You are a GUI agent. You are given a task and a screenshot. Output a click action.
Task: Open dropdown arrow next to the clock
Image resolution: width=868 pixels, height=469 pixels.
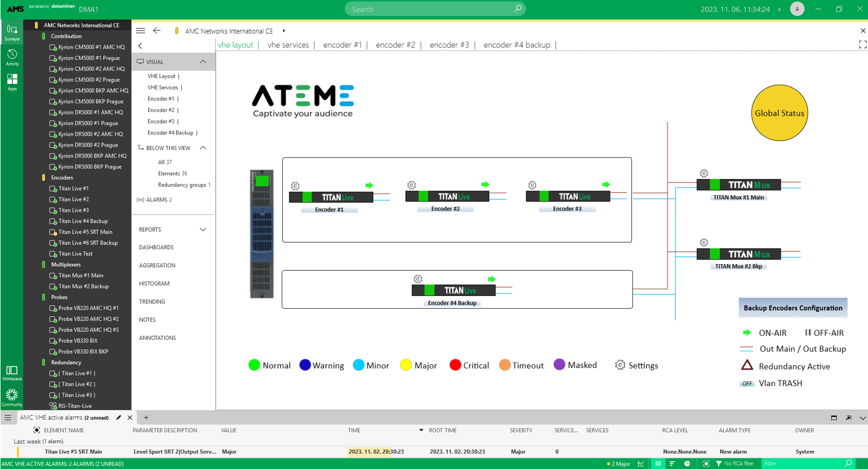pos(779,9)
